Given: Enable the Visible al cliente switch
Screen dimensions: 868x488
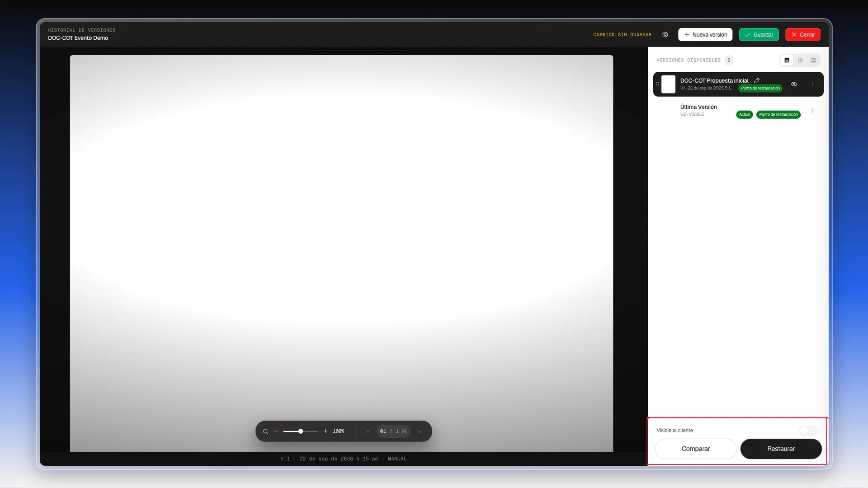Looking at the screenshot, I should click(808, 431).
